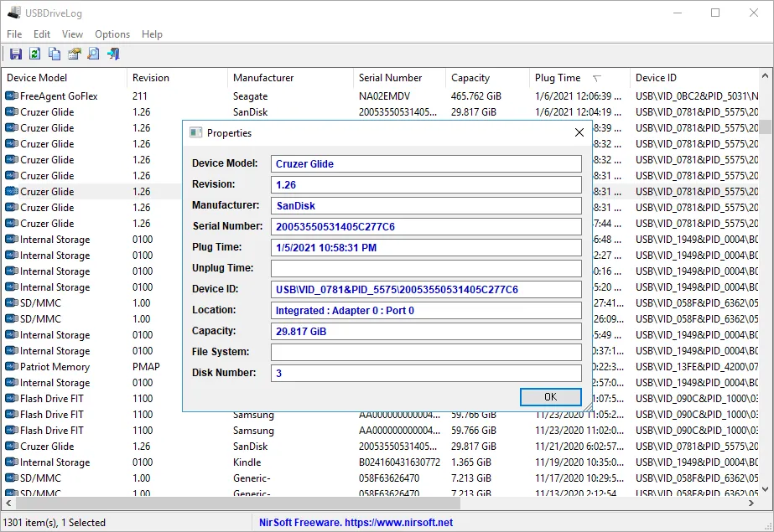Click the vertical scrollbar up arrow

click(x=765, y=76)
